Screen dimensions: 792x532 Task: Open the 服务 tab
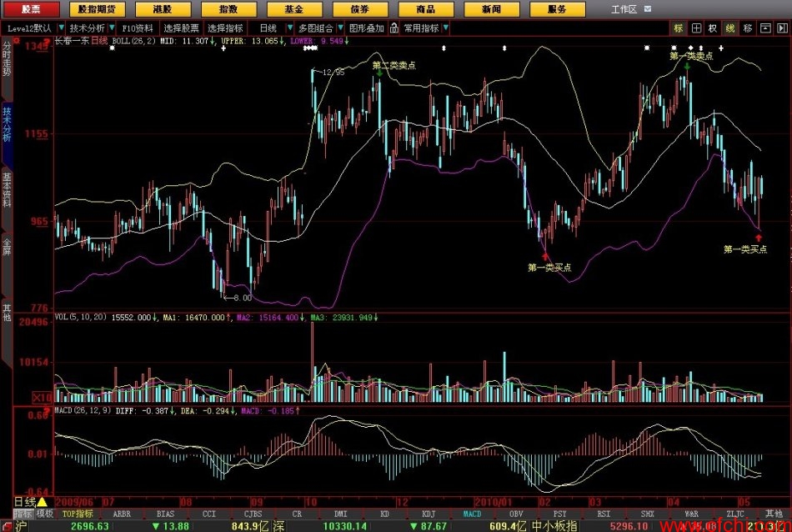[x=557, y=9]
